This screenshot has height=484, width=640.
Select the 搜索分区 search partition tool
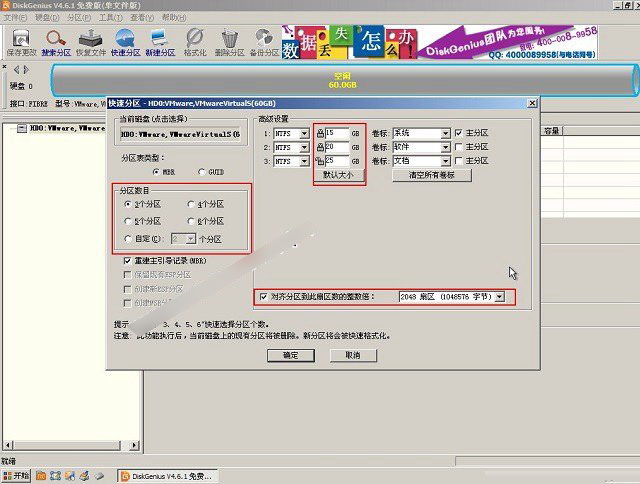(56, 43)
